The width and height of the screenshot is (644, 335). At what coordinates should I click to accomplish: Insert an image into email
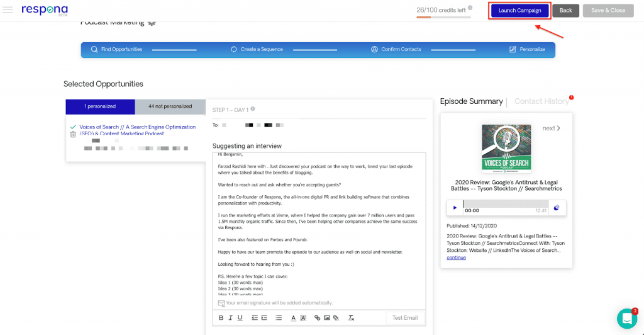coord(327,318)
